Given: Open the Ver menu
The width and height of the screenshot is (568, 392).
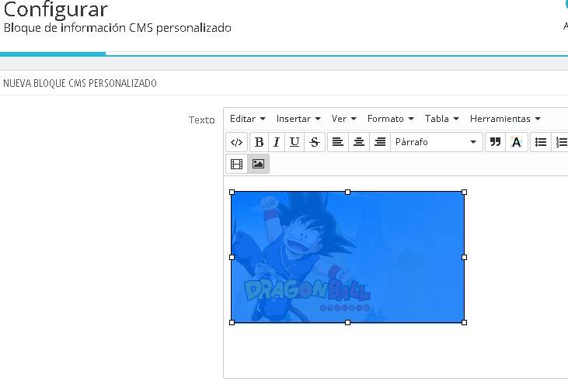Looking at the screenshot, I should 343,119.
